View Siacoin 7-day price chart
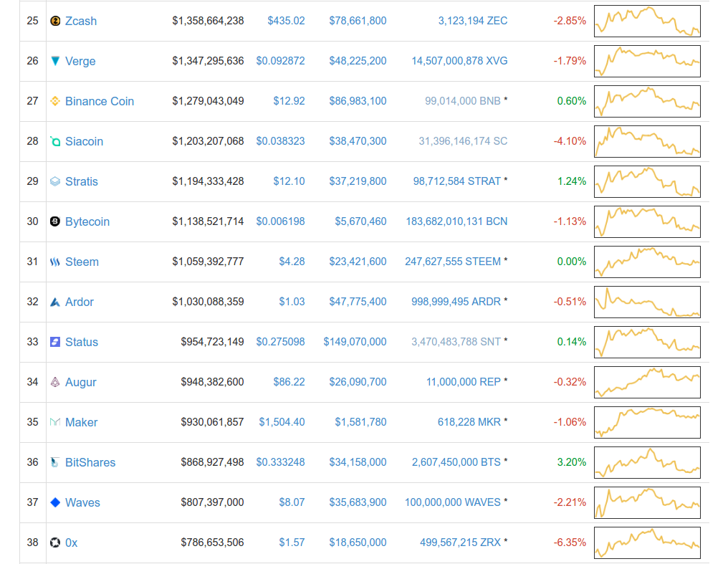The width and height of the screenshot is (728, 564). click(647, 141)
